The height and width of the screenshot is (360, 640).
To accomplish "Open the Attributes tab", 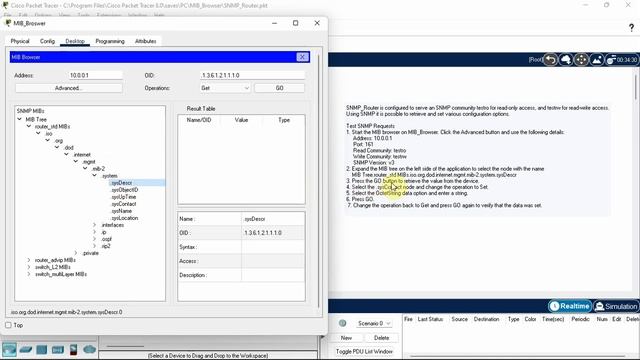I will pos(146,41).
